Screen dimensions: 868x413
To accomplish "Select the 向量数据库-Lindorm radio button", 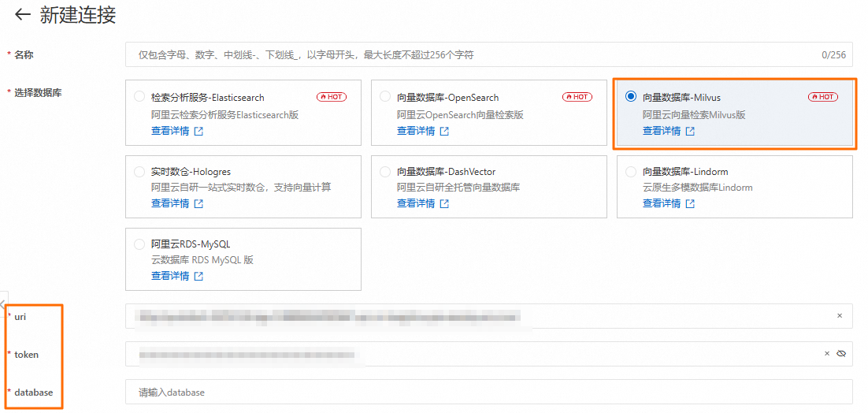I will [630, 172].
